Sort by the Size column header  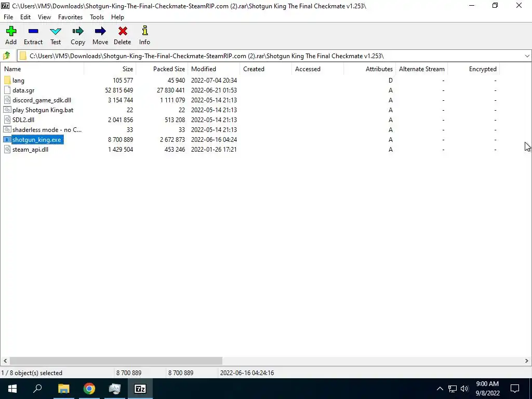click(110, 69)
